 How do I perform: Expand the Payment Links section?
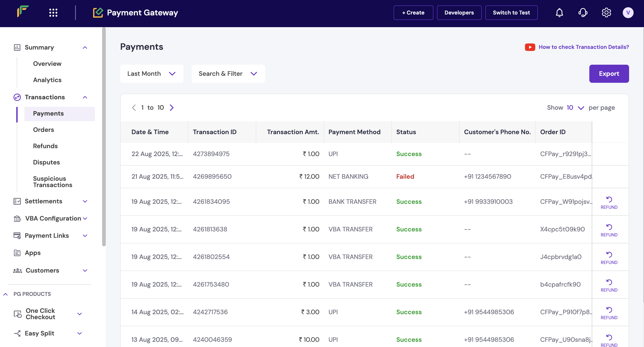pos(85,236)
